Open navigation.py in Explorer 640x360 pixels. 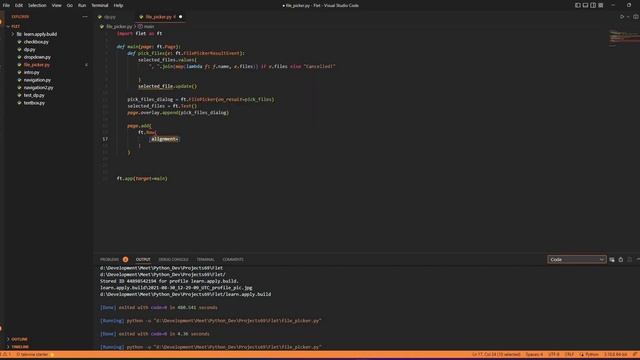point(37,80)
